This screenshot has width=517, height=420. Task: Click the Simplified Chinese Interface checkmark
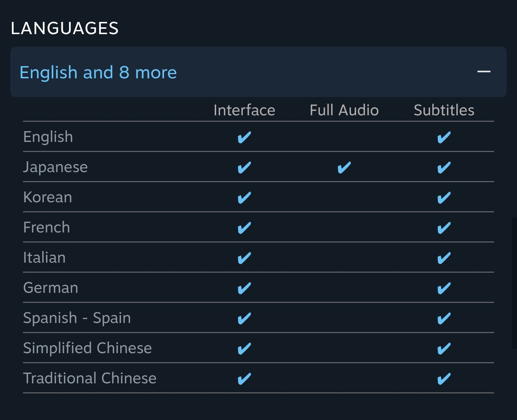244,349
